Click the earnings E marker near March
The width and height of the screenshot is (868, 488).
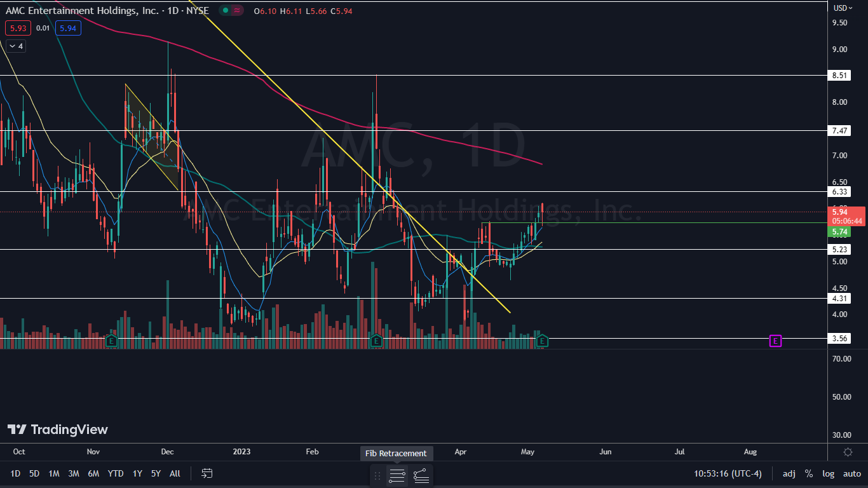pos(376,341)
